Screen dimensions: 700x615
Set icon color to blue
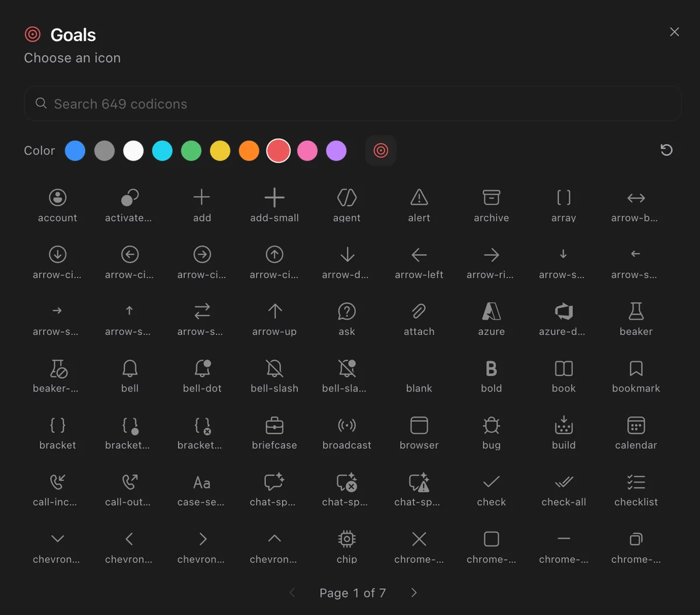75,151
